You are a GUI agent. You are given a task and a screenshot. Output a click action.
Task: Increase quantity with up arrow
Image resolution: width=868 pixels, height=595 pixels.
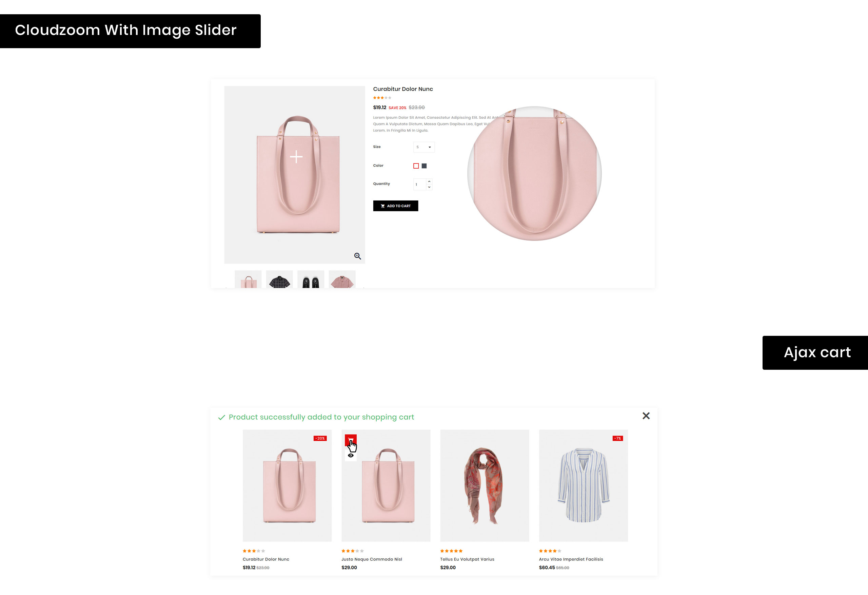pyautogui.click(x=429, y=181)
